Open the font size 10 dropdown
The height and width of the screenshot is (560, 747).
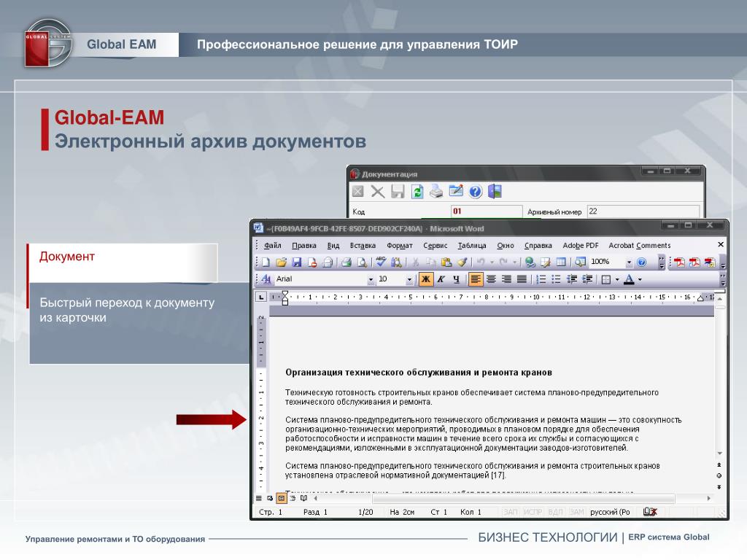coord(409,279)
